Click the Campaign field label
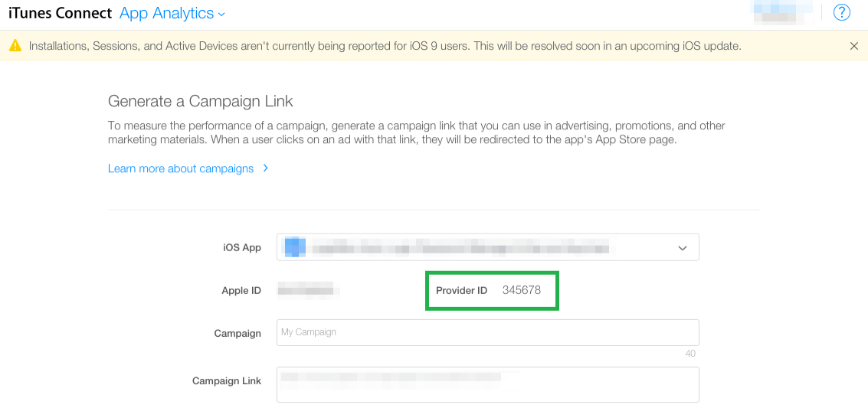 point(237,334)
